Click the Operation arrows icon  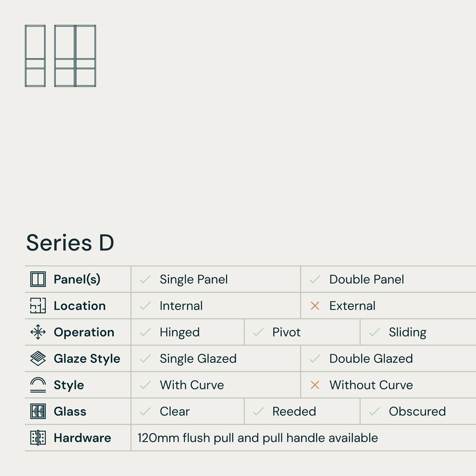point(38,332)
